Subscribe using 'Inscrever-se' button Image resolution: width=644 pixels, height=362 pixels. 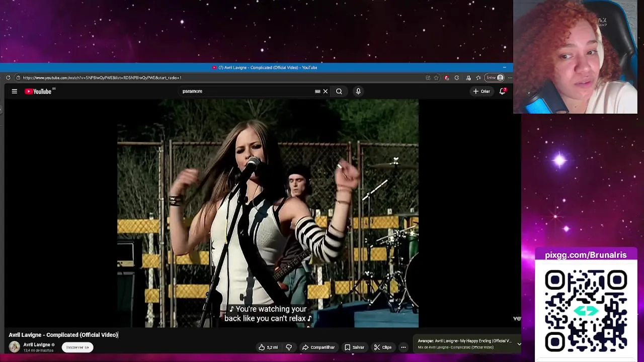(77, 347)
